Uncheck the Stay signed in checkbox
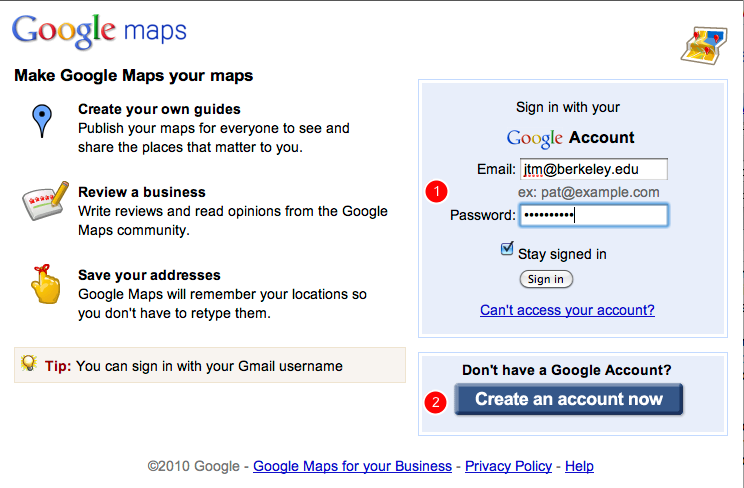The height and width of the screenshot is (488, 744). pos(507,249)
